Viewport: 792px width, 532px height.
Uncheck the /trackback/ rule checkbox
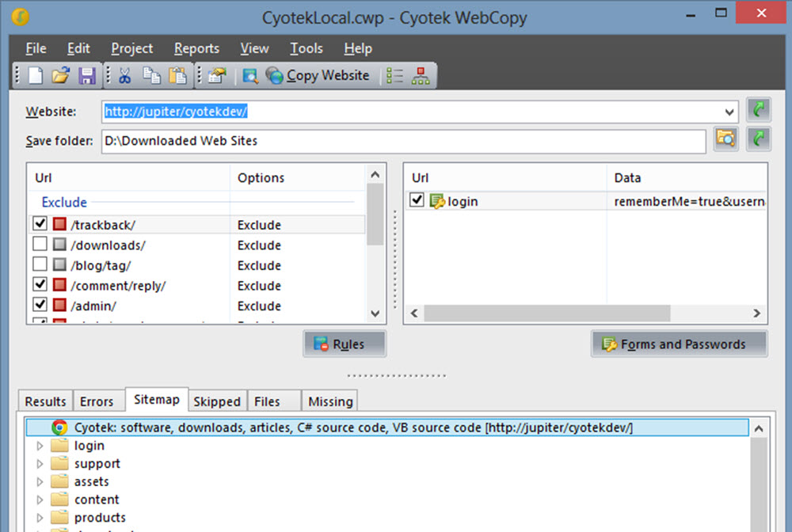(40, 224)
